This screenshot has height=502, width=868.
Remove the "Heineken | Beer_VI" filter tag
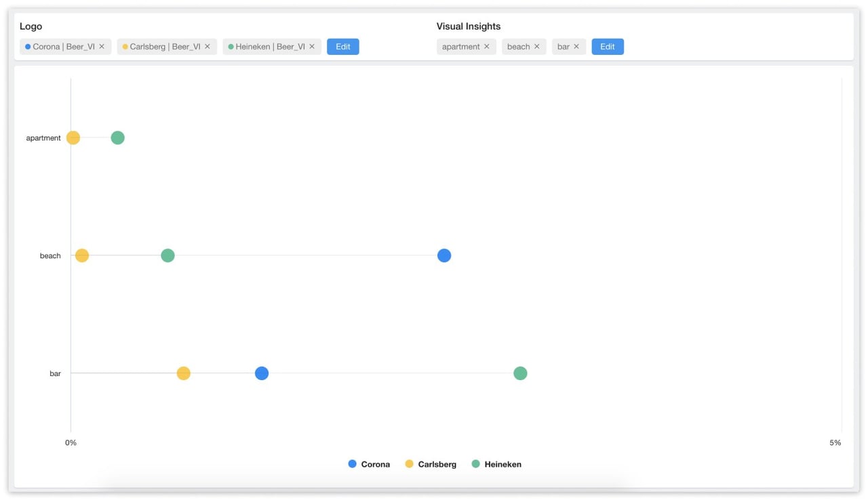[312, 46]
